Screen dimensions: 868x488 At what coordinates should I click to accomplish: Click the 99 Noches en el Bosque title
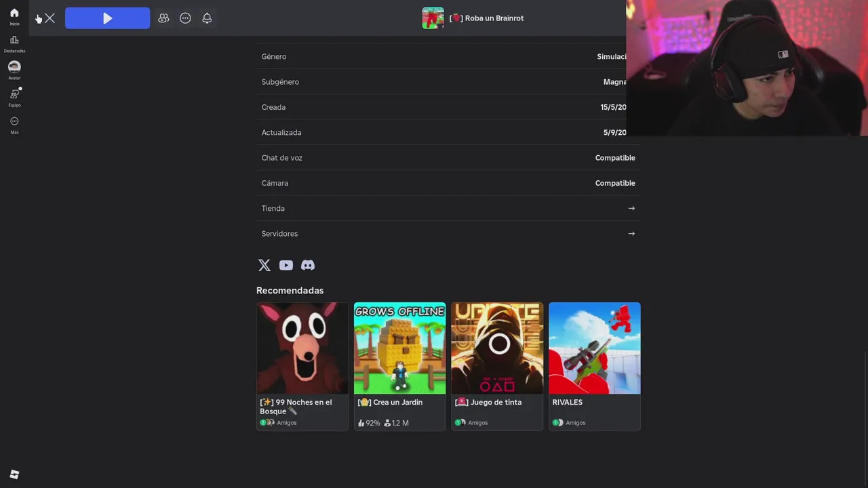click(296, 407)
